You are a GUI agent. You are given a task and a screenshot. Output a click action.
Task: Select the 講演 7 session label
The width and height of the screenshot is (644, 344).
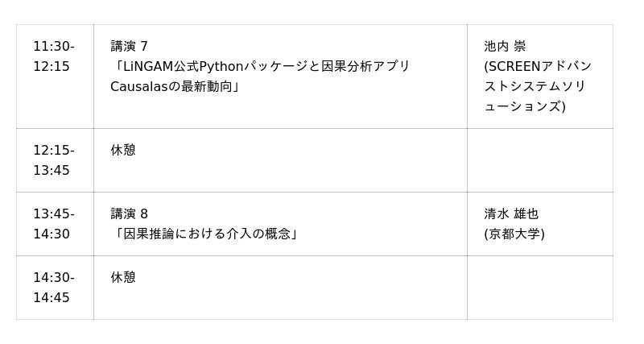point(130,47)
